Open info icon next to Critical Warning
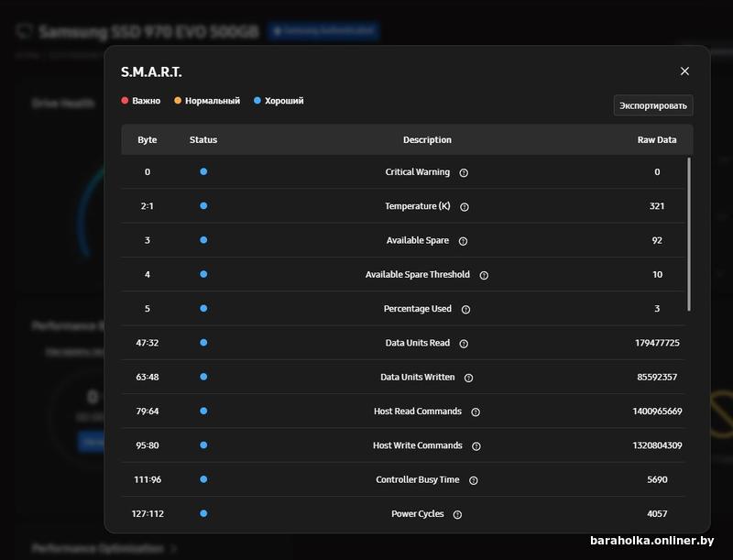The image size is (733, 560). (464, 172)
